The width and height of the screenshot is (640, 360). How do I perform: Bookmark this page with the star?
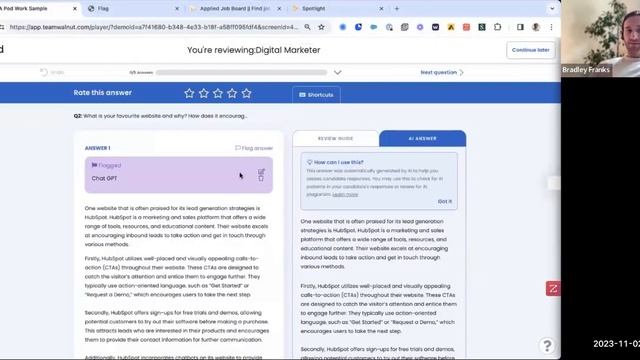coord(322,27)
